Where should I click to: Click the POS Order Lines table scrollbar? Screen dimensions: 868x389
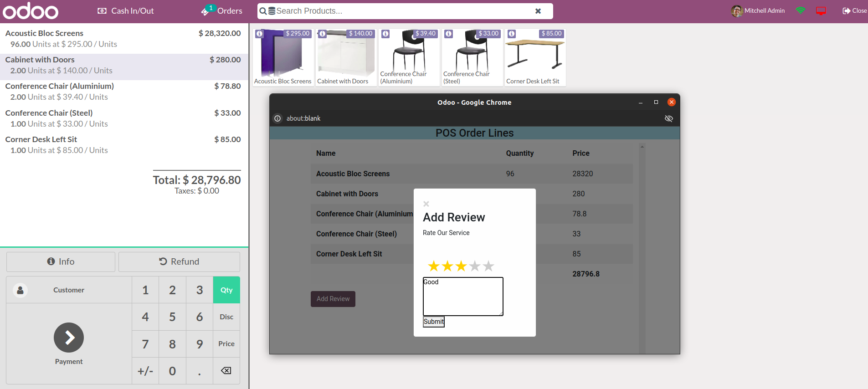click(642, 248)
